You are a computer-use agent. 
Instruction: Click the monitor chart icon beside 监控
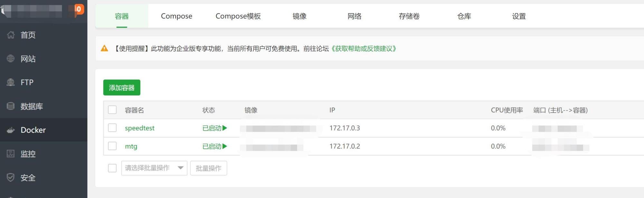11,154
